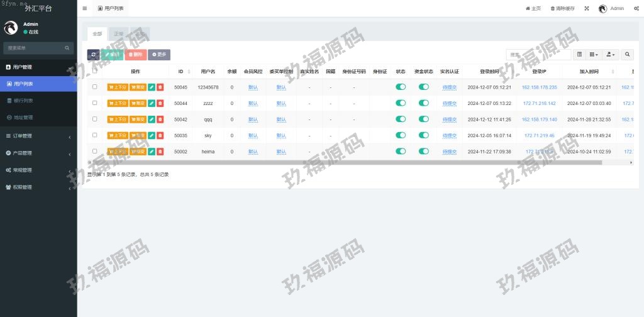Viewport: 644px width, 317px height.
Task: Click the green edit pencil icon for user 12345678
Action: pyautogui.click(x=152, y=87)
